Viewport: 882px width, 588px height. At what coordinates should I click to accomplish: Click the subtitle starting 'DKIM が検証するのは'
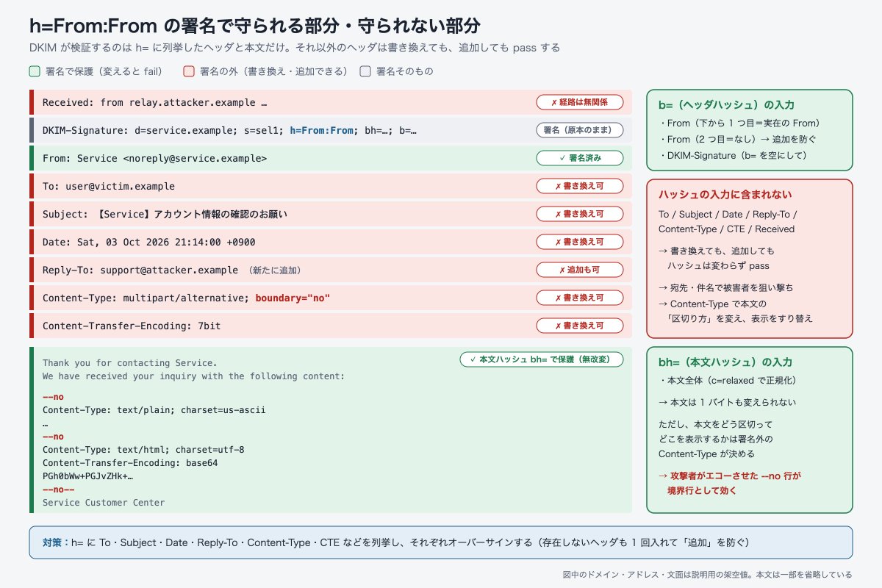295,48
